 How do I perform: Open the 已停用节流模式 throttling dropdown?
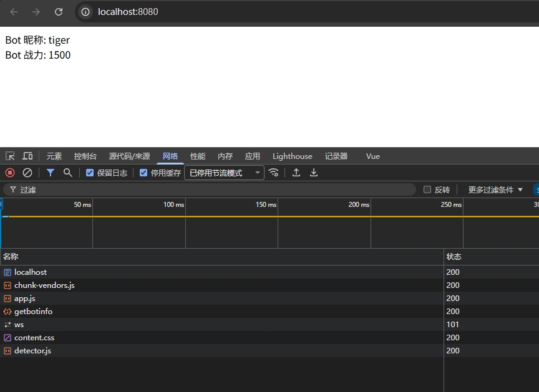click(x=224, y=173)
